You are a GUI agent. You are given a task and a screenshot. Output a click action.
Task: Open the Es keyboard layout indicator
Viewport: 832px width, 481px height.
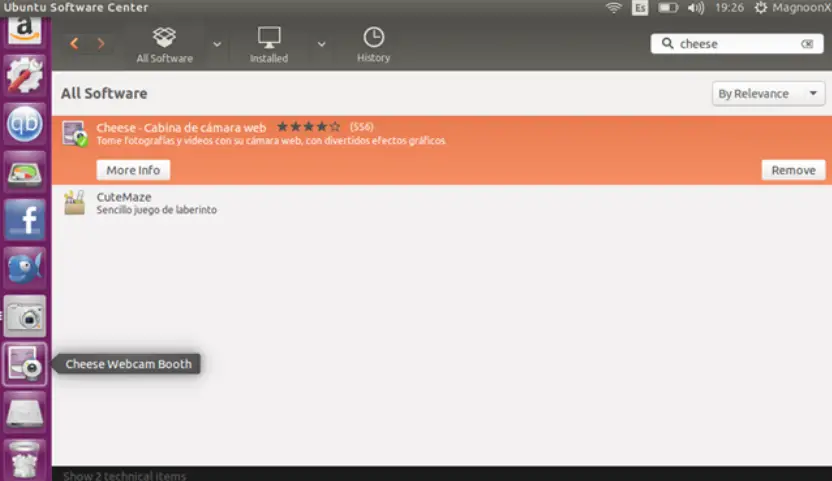pos(640,7)
